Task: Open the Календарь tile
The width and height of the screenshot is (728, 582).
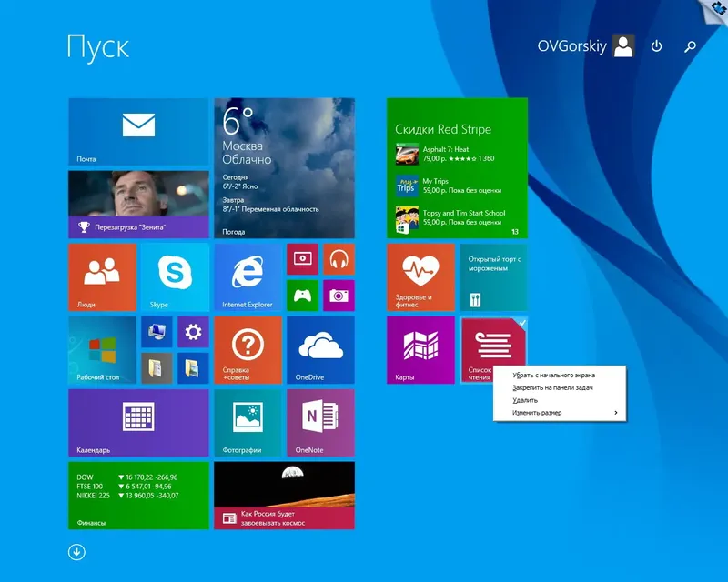Action: click(x=136, y=423)
